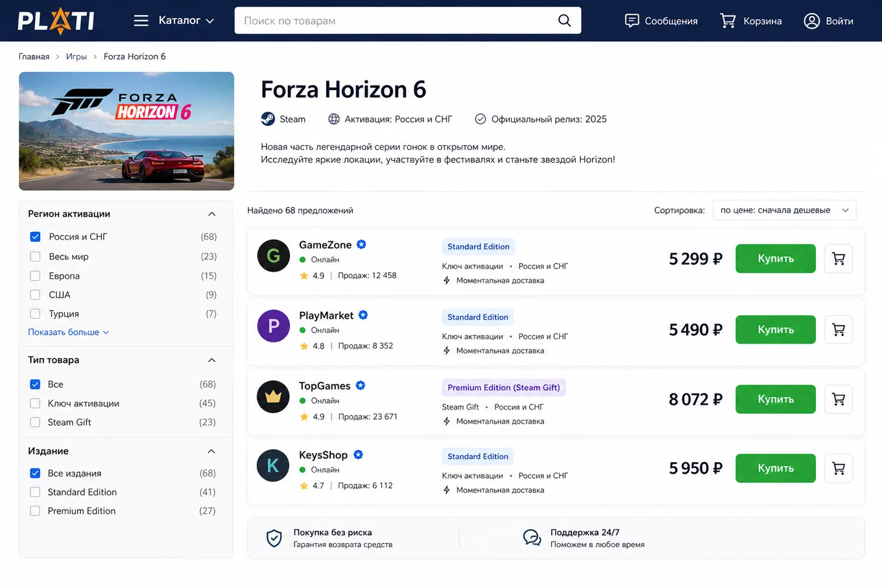Viewport: 882px width, 588px height.
Task: Collapse the Регион активации section
Action: point(211,214)
